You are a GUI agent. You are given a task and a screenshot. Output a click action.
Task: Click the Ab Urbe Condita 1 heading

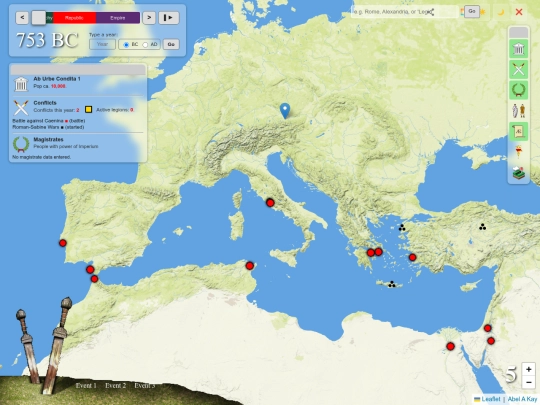coord(57,79)
